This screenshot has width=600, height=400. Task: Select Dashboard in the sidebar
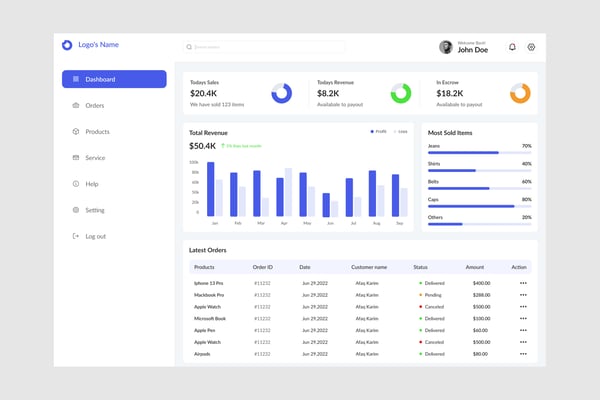pyautogui.click(x=114, y=79)
